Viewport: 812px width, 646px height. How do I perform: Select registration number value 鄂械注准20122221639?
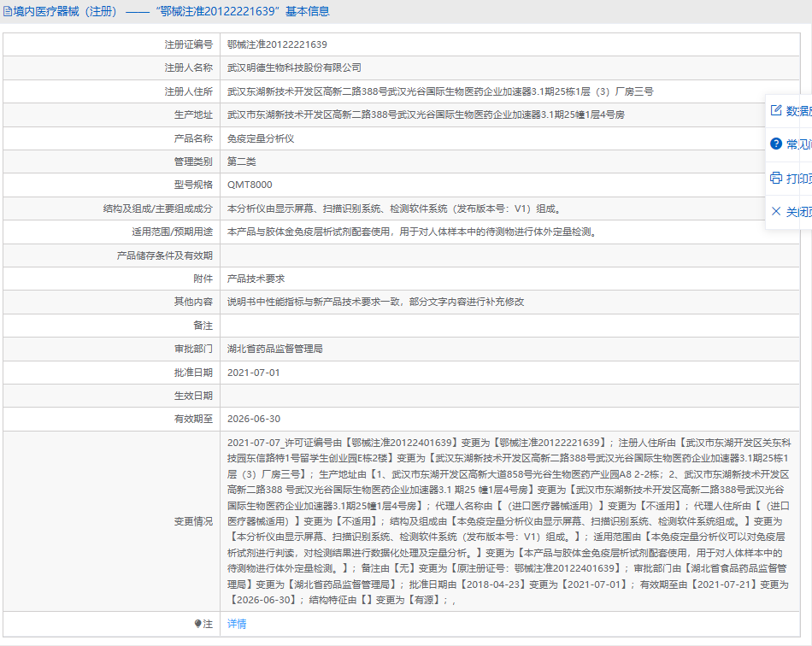pyautogui.click(x=277, y=44)
